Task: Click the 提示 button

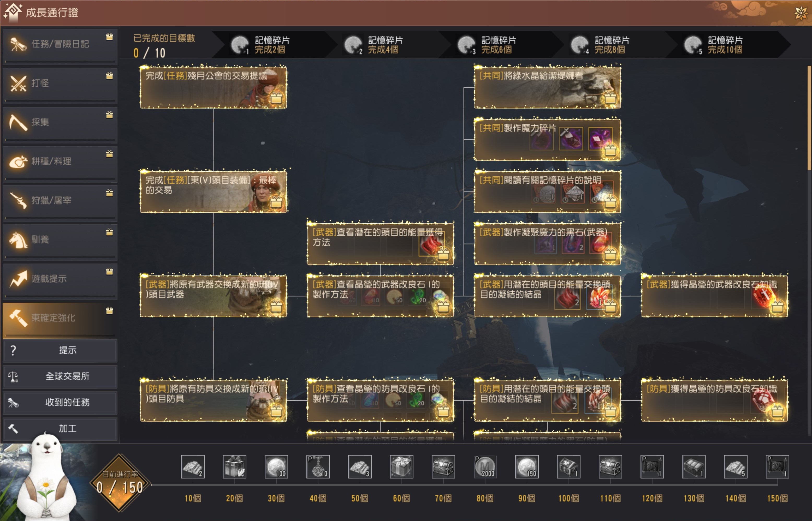Action: [x=60, y=350]
